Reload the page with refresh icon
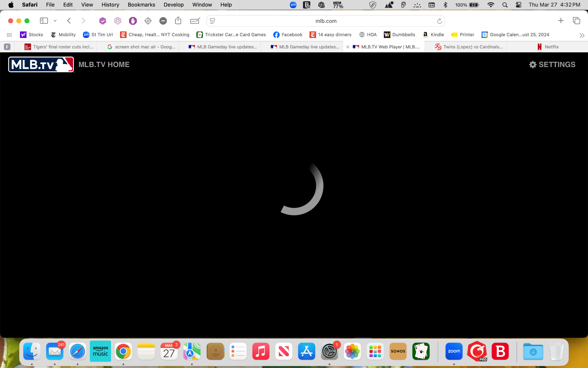This screenshot has width=588, height=368. click(x=439, y=21)
